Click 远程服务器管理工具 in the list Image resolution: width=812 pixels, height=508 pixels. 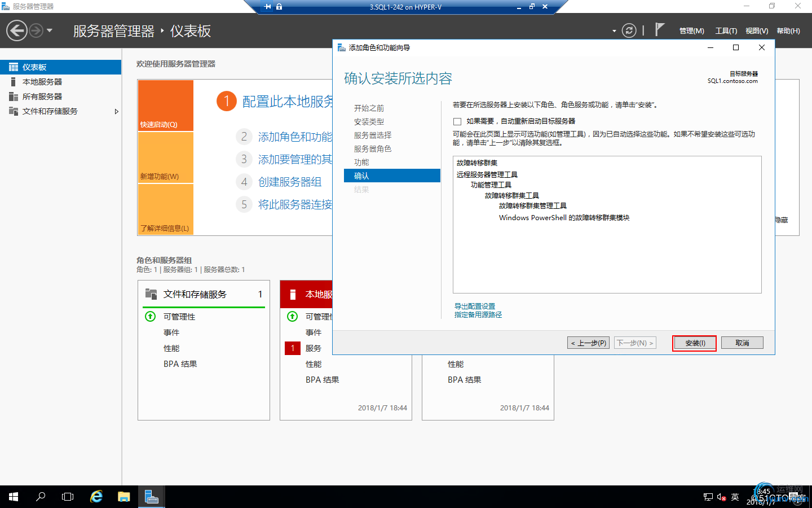coord(487,174)
